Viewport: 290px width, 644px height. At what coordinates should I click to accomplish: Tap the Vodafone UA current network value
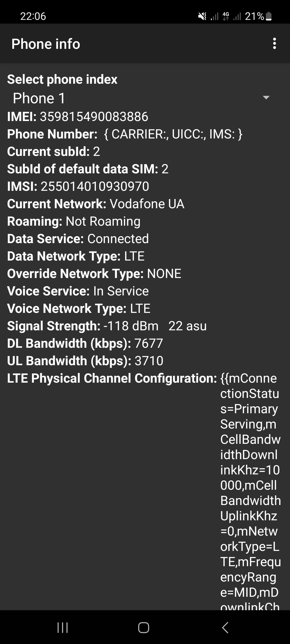[x=147, y=204]
